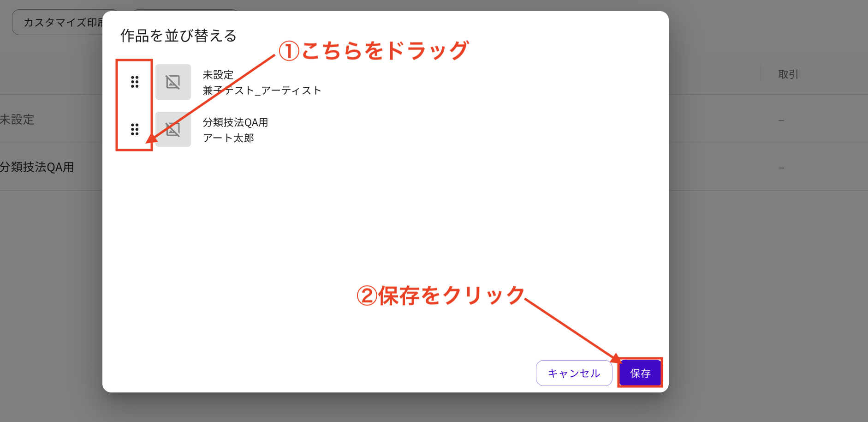Click the artist name アート太郎

click(x=229, y=138)
